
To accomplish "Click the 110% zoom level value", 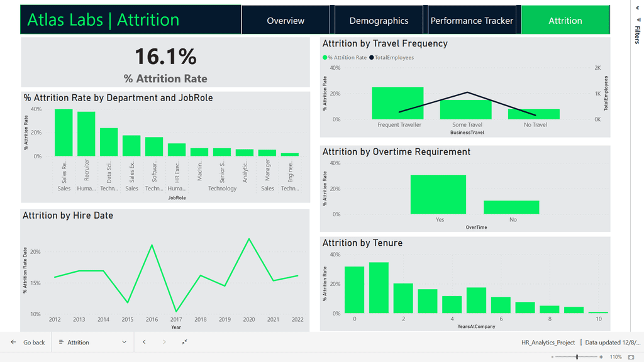I will coord(616,357).
